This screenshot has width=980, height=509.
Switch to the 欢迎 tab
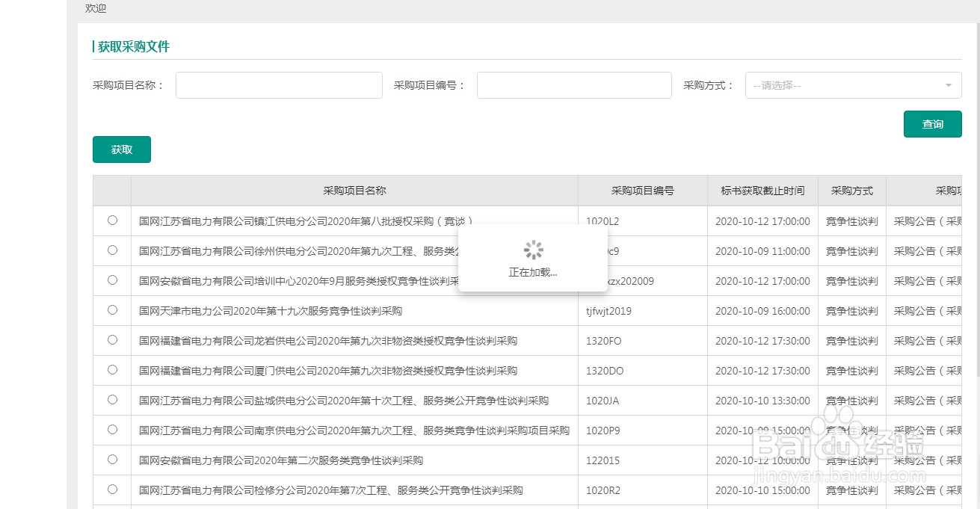coord(96,8)
